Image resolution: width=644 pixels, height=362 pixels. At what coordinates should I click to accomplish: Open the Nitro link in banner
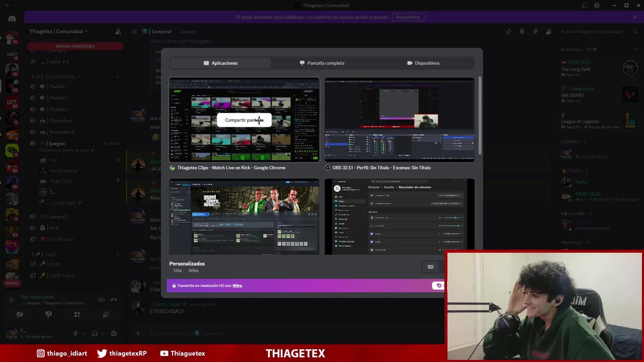(237, 286)
